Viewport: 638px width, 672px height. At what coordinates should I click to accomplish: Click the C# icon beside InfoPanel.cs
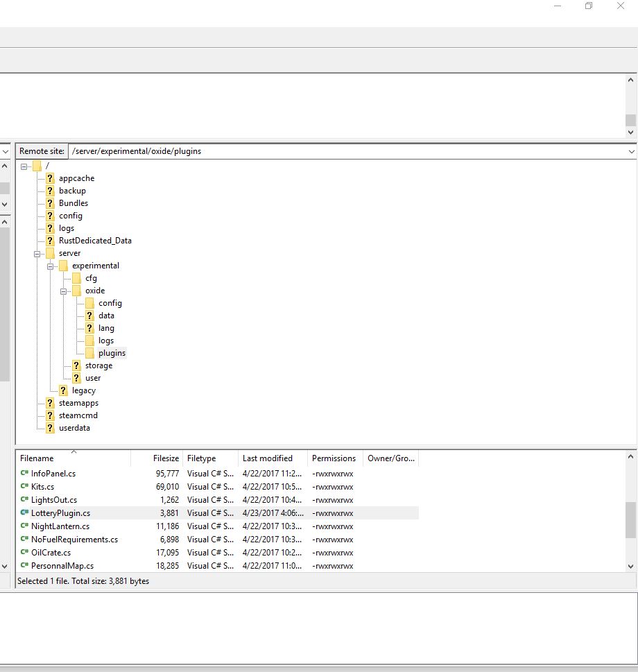click(24, 473)
